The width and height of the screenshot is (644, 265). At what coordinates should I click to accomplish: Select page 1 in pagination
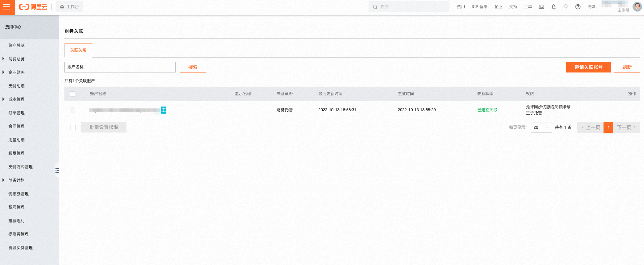(x=609, y=127)
